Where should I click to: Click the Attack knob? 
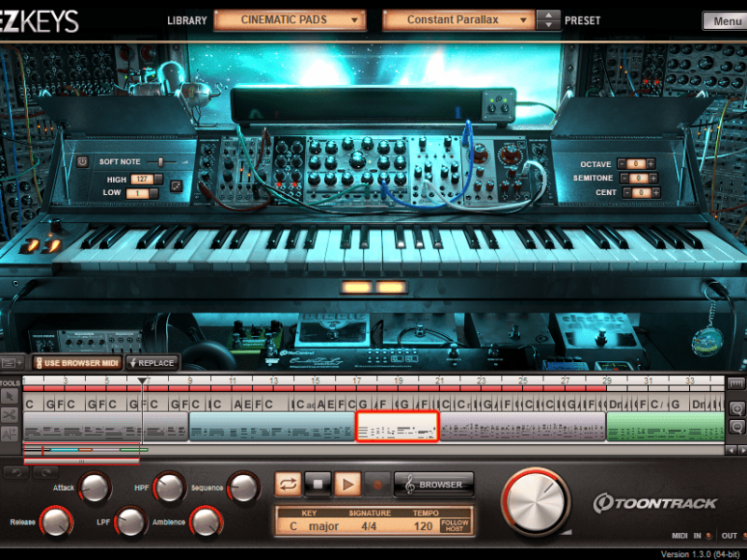[x=94, y=487]
